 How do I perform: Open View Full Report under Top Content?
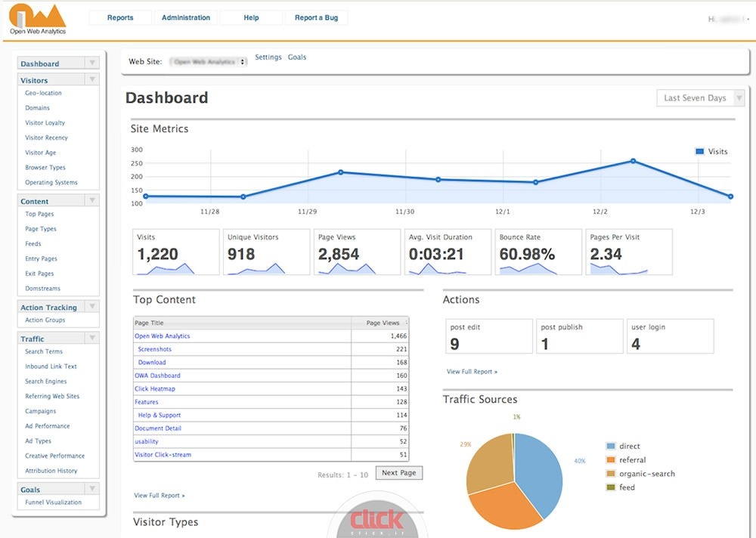(159, 496)
